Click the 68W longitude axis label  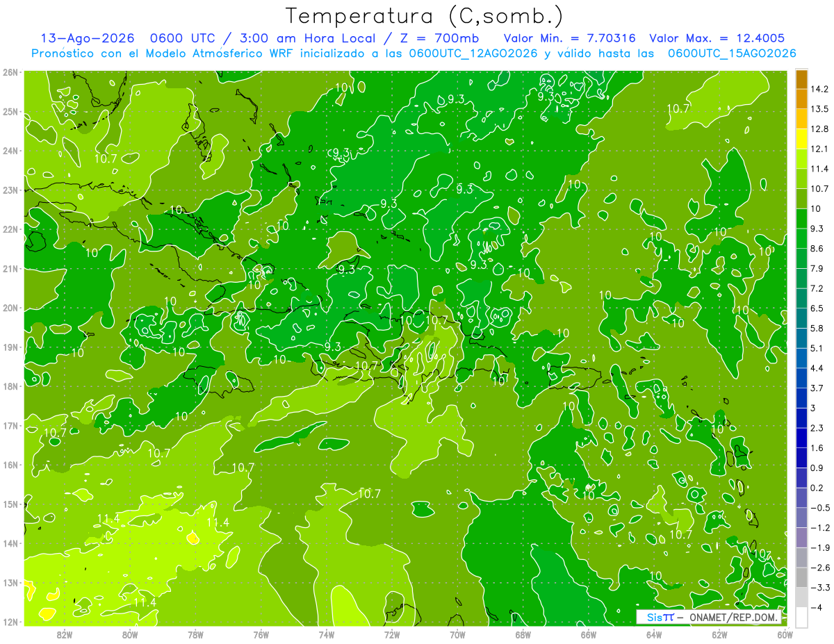[x=523, y=634]
